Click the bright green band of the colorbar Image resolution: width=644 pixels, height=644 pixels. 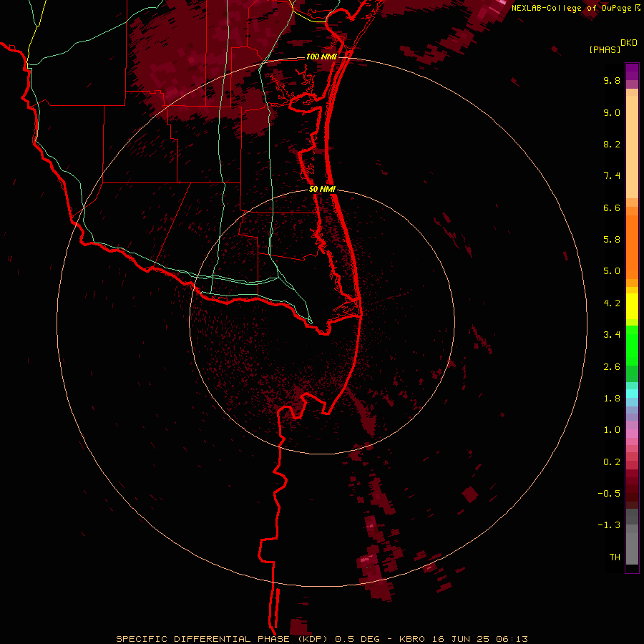(632, 345)
